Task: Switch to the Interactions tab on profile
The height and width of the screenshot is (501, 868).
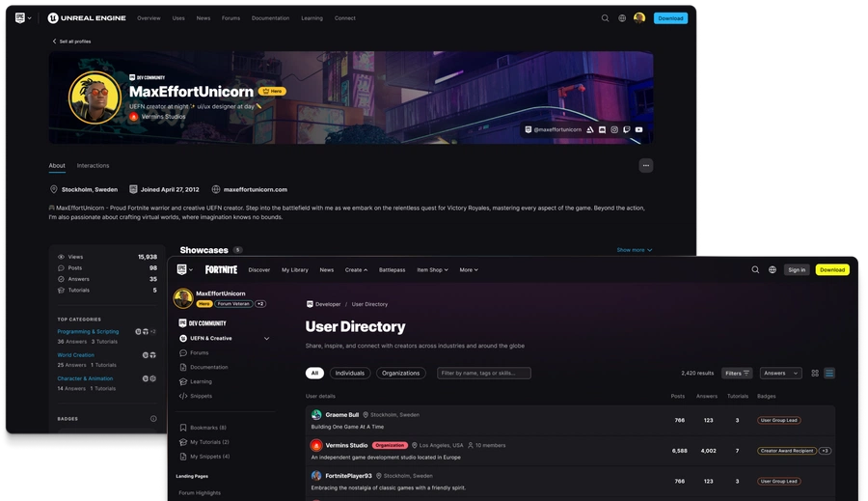Action: point(94,166)
